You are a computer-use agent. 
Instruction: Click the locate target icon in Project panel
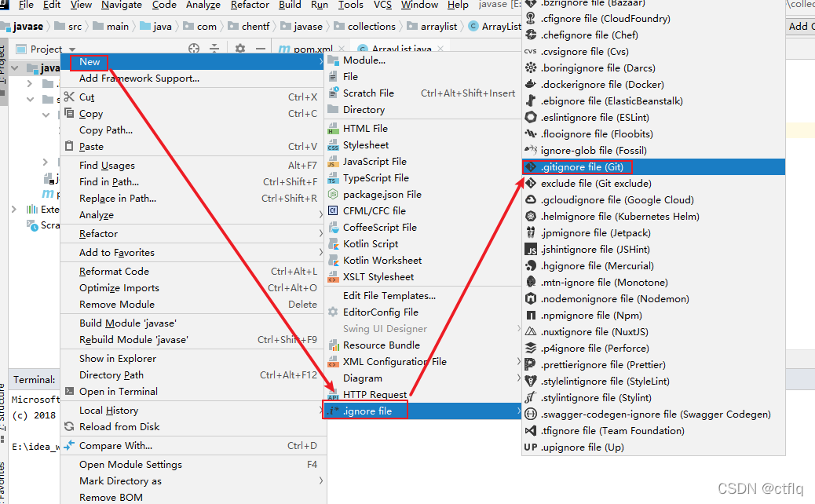(x=194, y=49)
